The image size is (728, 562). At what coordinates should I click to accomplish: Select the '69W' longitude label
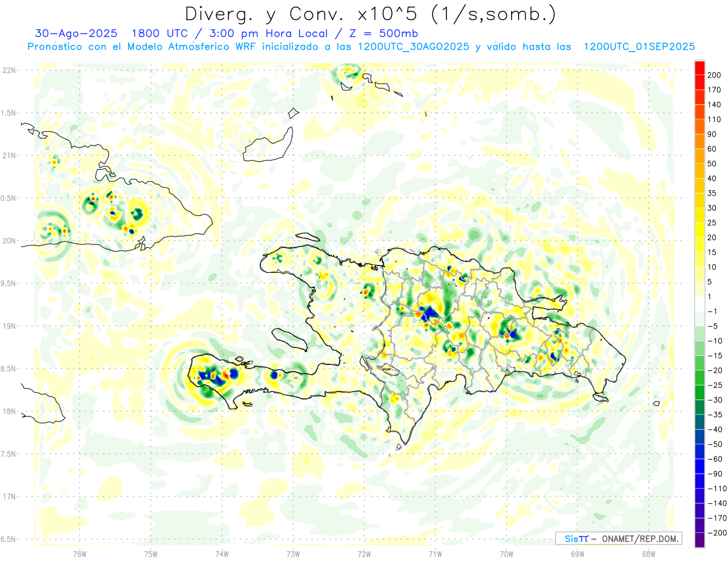point(578,554)
